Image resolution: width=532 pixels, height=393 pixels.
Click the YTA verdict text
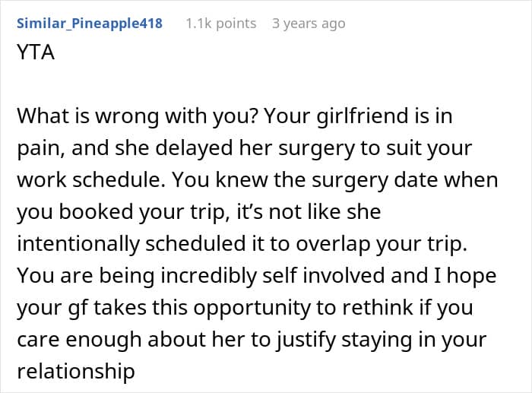36,54
